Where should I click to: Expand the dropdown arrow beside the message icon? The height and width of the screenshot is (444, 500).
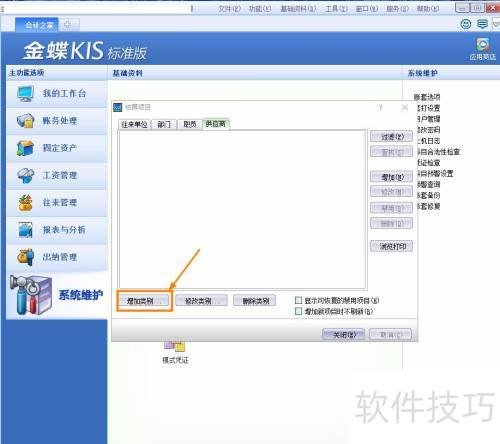(496, 24)
